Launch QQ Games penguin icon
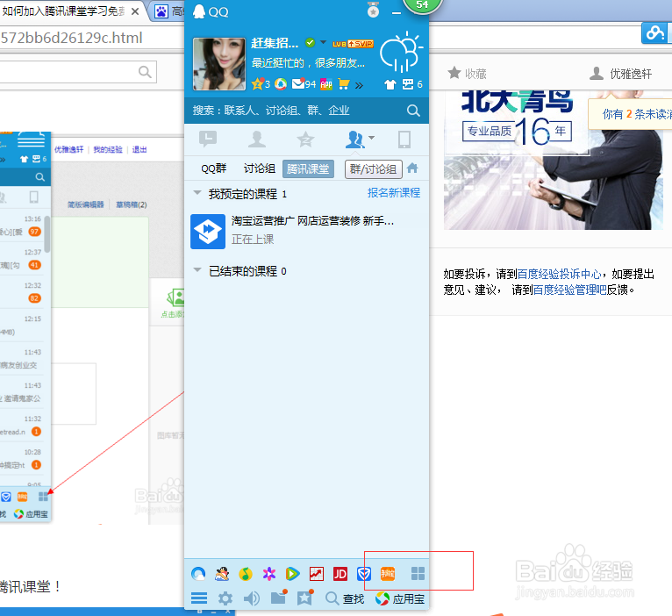The height and width of the screenshot is (616, 672). coord(222,574)
